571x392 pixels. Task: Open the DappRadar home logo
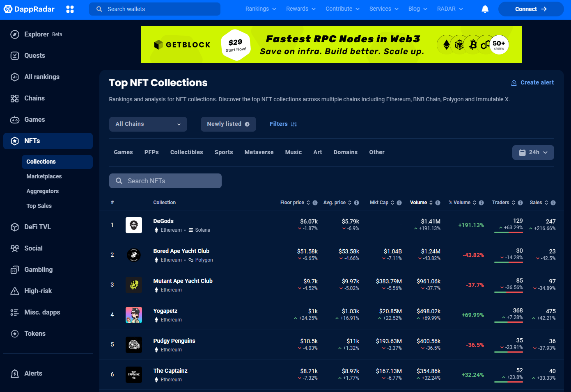(29, 9)
